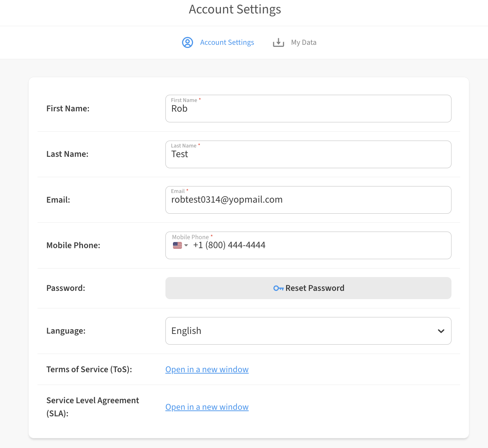Click the Account Settings page heading
This screenshot has height=448, width=488.
pos(235,9)
